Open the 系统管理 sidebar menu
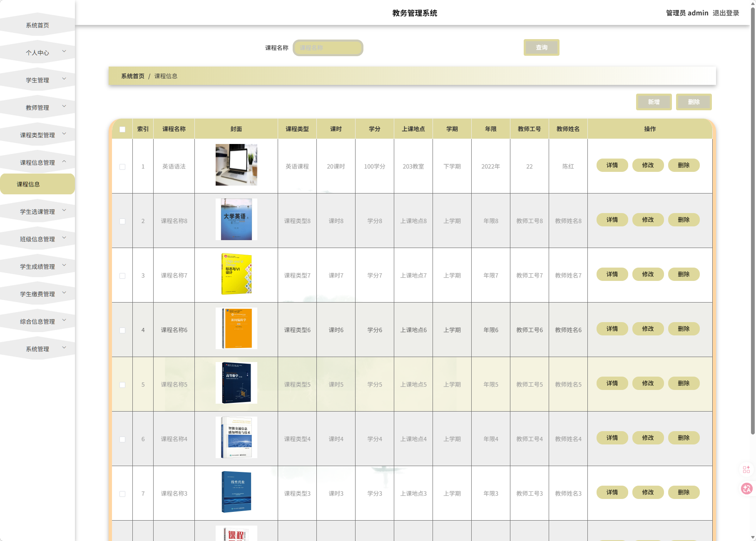 (x=37, y=349)
